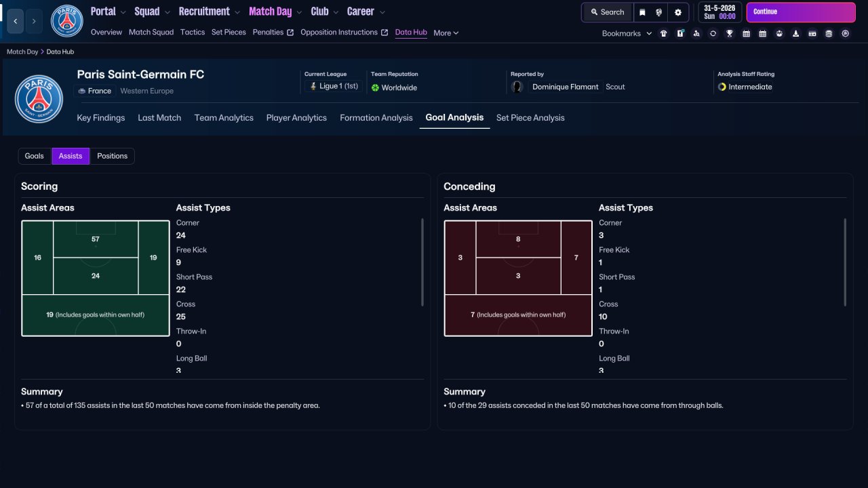The image size is (868, 488).
Task: Open Overview in the Match Day submenu
Action: 106,32
